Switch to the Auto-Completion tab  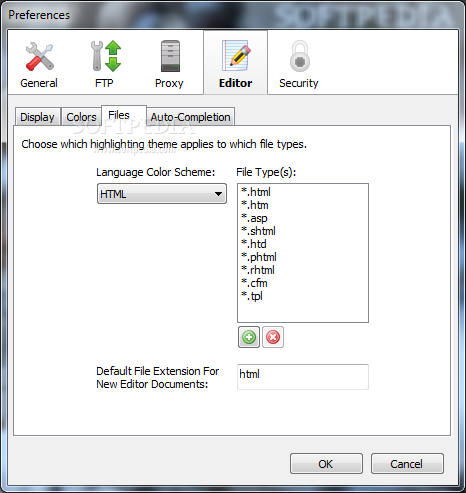point(190,117)
